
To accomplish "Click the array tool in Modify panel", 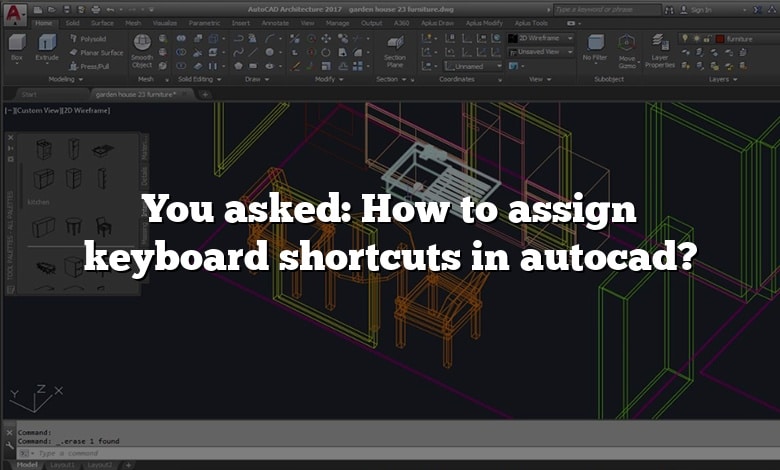I will point(358,66).
